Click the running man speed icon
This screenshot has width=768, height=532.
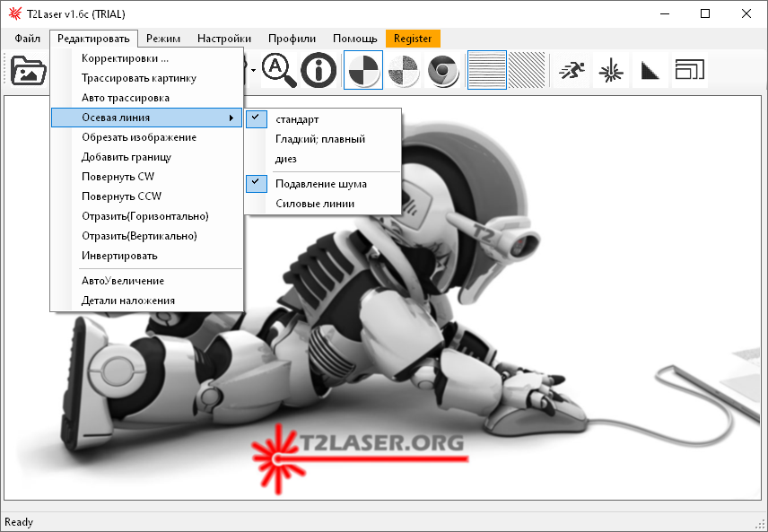coord(572,71)
